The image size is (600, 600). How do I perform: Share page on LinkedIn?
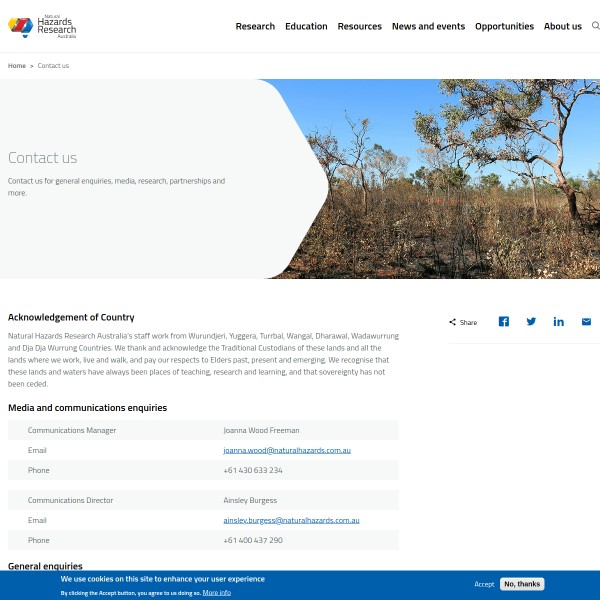[558, 322]
